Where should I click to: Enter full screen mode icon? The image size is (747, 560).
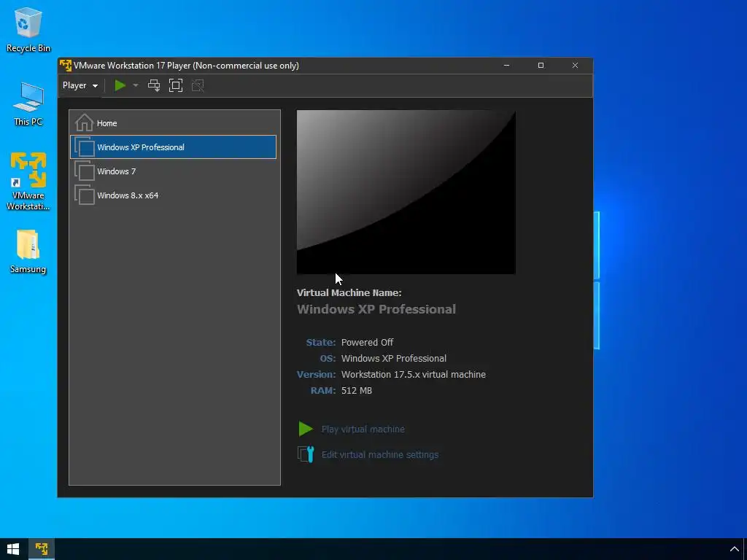176,86
